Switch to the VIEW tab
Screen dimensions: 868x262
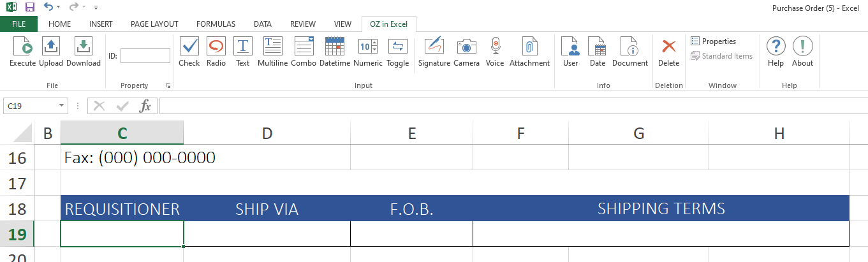pos(342,24)
